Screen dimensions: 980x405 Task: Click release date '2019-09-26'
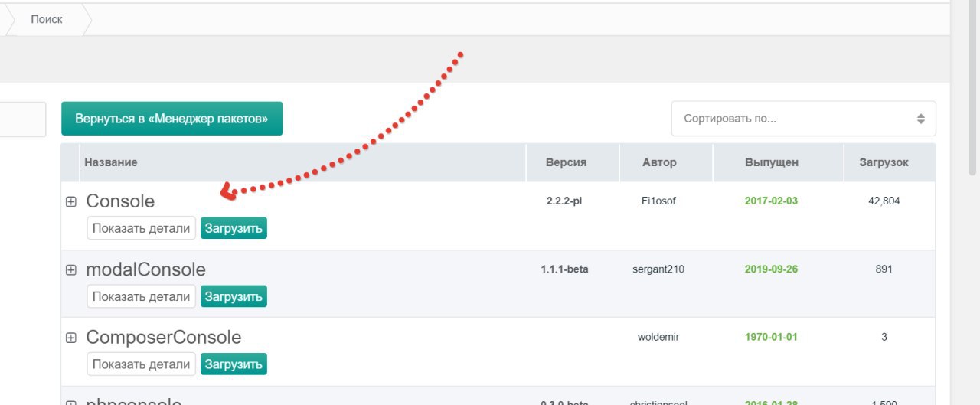[771, 269]
